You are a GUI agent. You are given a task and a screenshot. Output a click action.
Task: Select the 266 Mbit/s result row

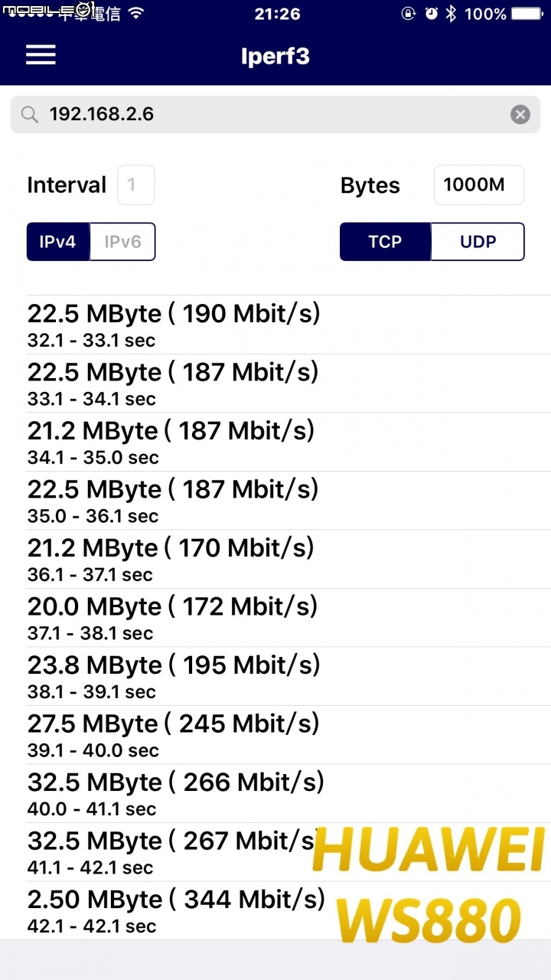pyautogui.click(x=289, y=793)
